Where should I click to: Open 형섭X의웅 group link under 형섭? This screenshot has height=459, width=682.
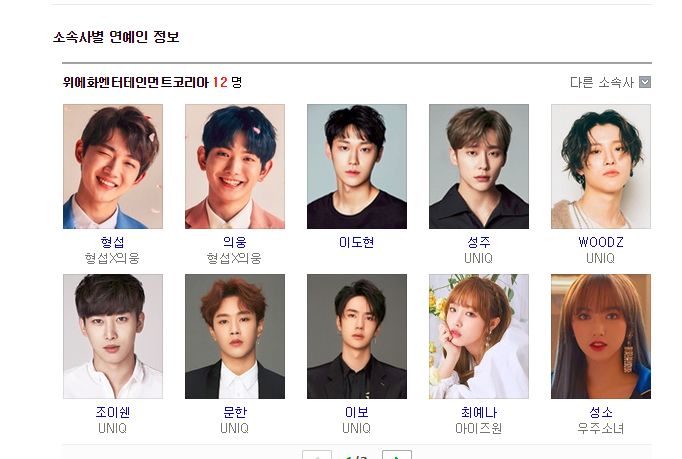(x=112, y=258)
